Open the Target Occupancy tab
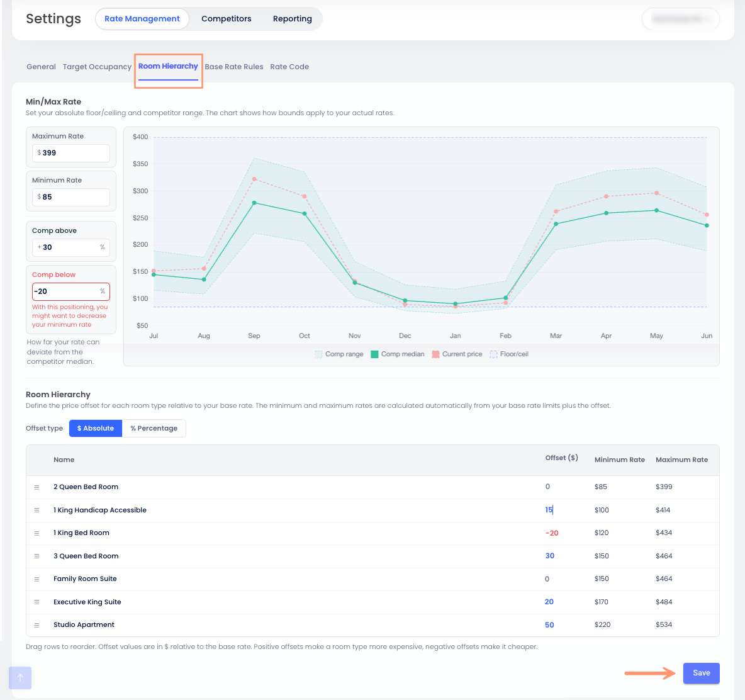 (97, 67)
